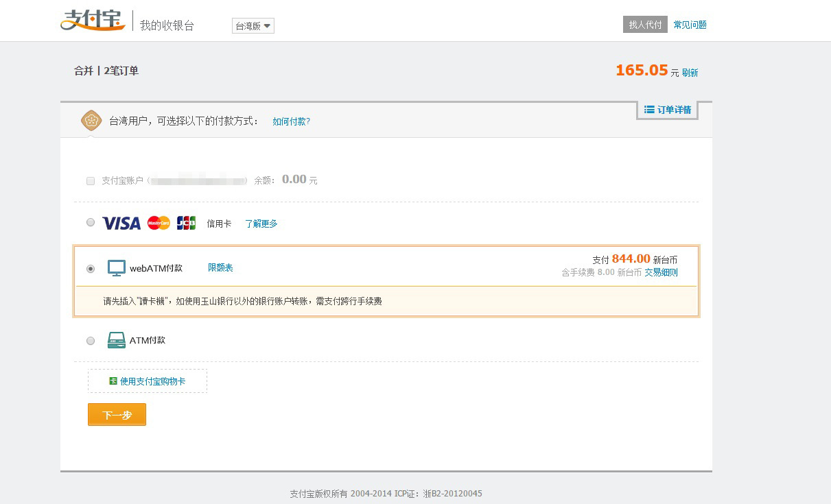Open the 交易细则 transaction rules link
This screenshot has height=504, width=831.
pyautogui.click(x=661, y=272)
